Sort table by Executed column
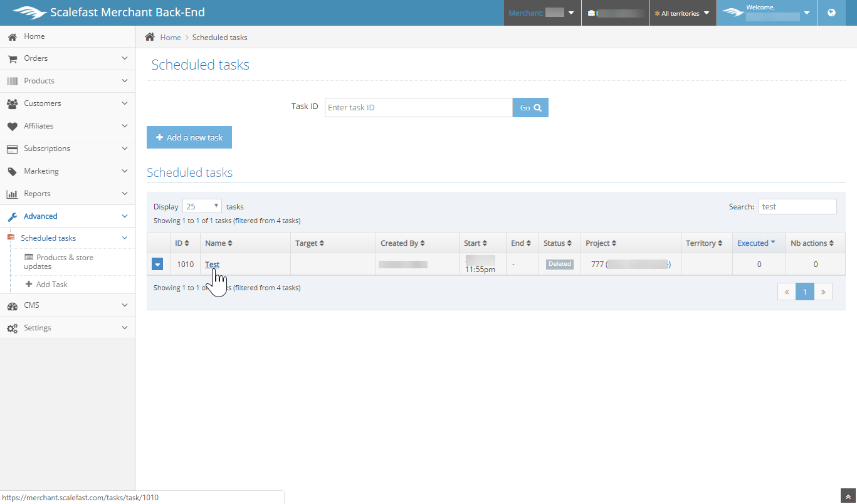 pos(756,243)
